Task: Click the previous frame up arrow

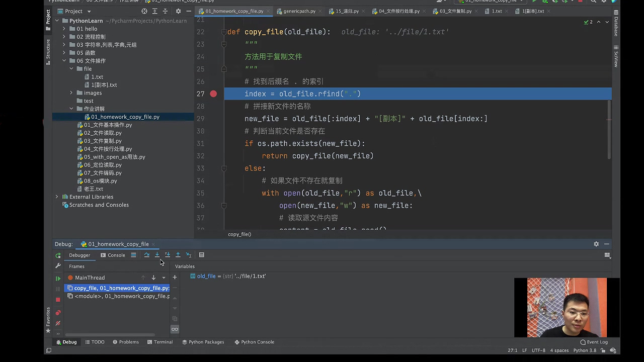Action: click(143, 278)
